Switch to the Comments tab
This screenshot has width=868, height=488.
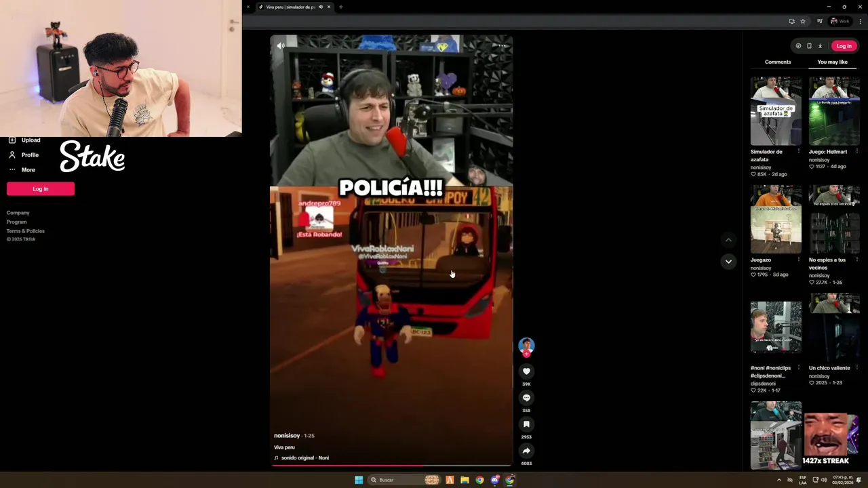[x=778, y=62]
